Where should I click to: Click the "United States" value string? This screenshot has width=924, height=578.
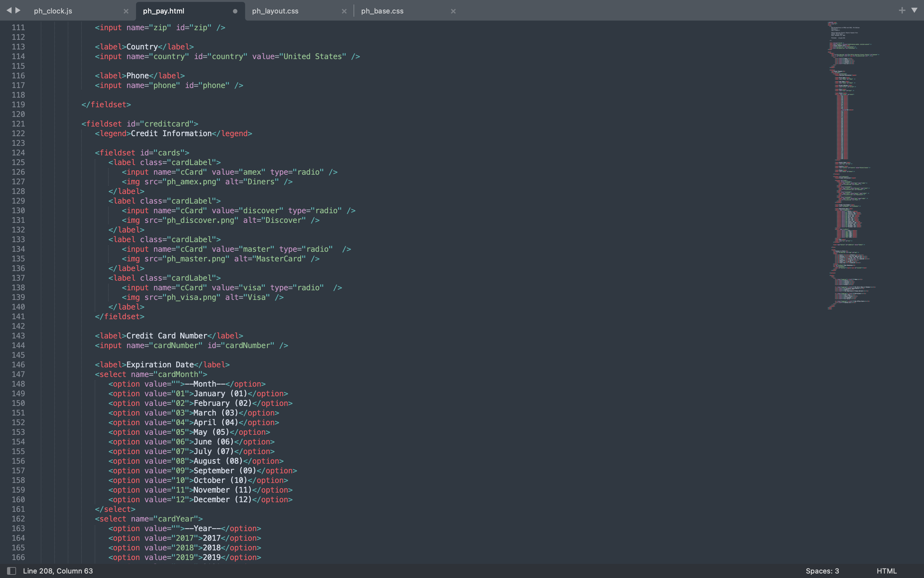point(315,57)
